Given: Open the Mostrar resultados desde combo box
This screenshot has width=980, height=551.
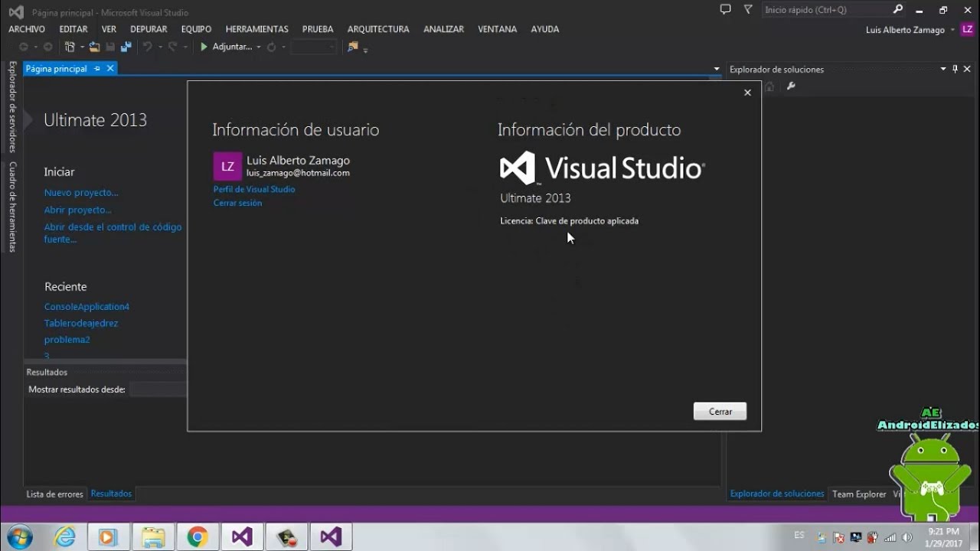Looking at the screenshot, I should [158, 390].
